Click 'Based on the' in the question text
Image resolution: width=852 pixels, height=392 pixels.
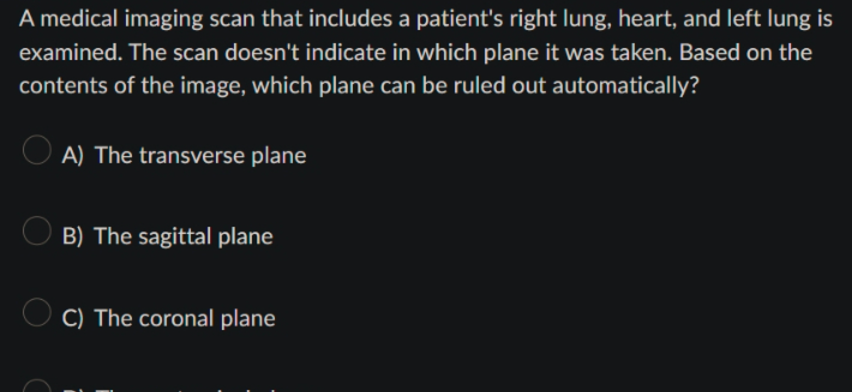746,53
